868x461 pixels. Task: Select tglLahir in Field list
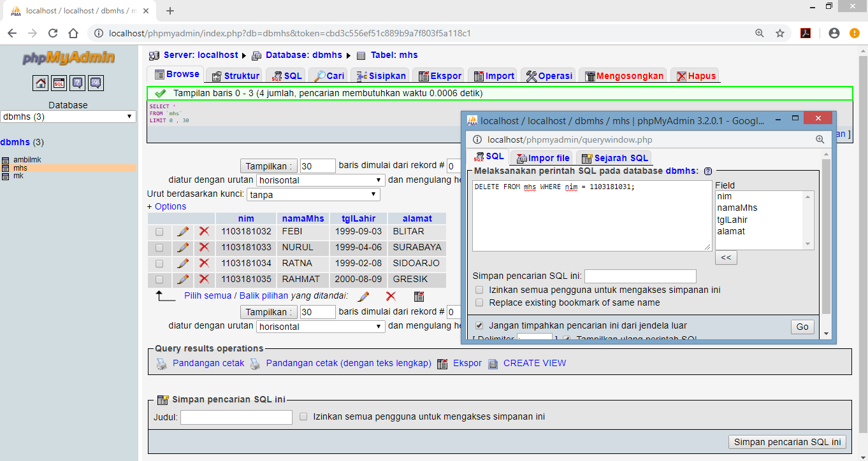coord(732,220)
